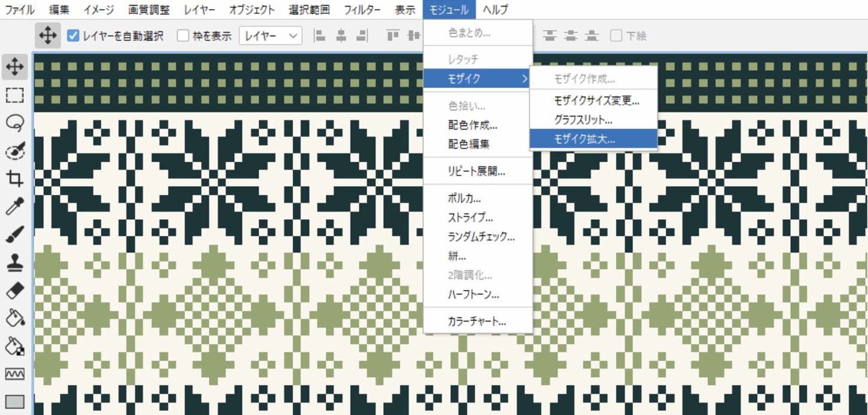Screen dimensions: 868x415
Task: Close the open モジュール menu
Action: tap(449, 10)
